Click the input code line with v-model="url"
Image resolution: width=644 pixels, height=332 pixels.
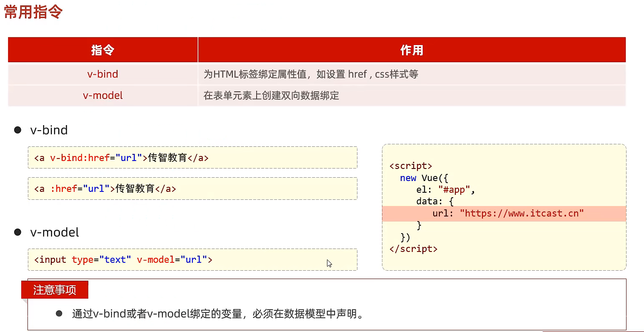tap(192, 259)
